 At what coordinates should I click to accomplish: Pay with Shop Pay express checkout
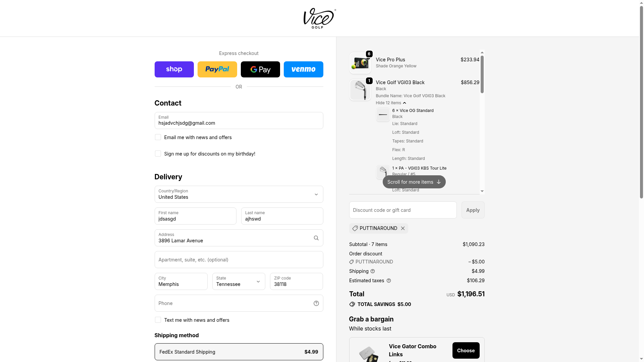pos(174,69)
